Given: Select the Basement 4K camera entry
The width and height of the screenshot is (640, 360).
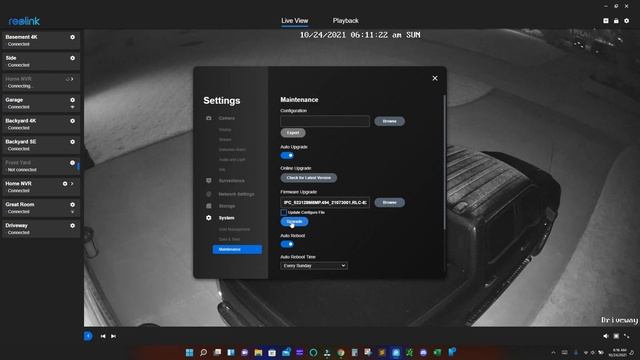Looking at the screenshot, I should (x=40, y=40).
